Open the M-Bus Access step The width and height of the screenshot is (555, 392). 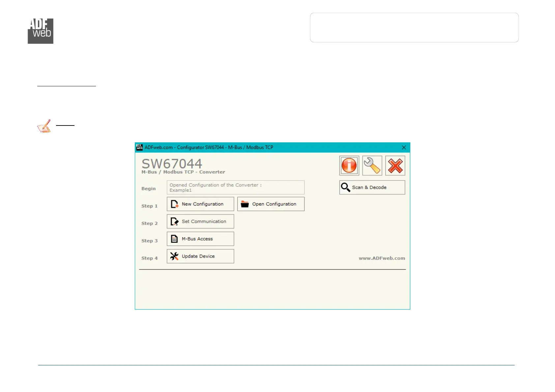[200, 239]
